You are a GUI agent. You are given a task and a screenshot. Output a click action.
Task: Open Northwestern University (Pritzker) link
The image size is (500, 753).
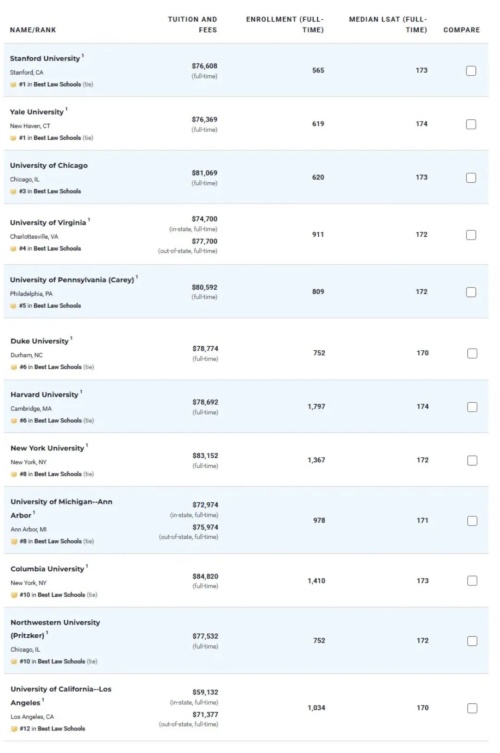click(55, 629)
